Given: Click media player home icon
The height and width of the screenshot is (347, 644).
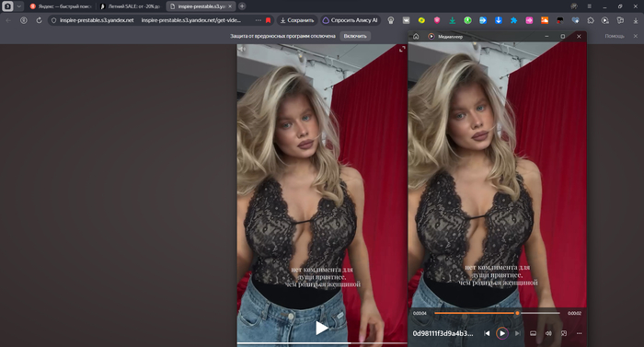Looking at the screenshot, I should (x=416, y=36).
